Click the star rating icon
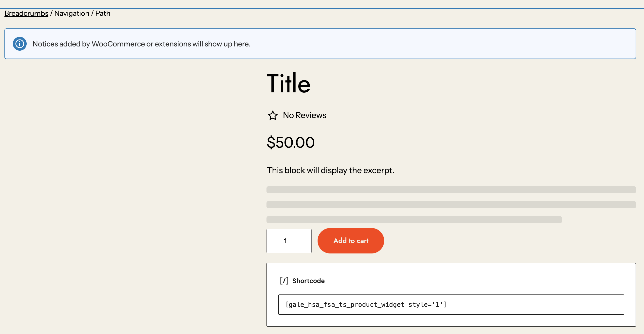This screenshot has height=334, width=644. coord(272,115)
